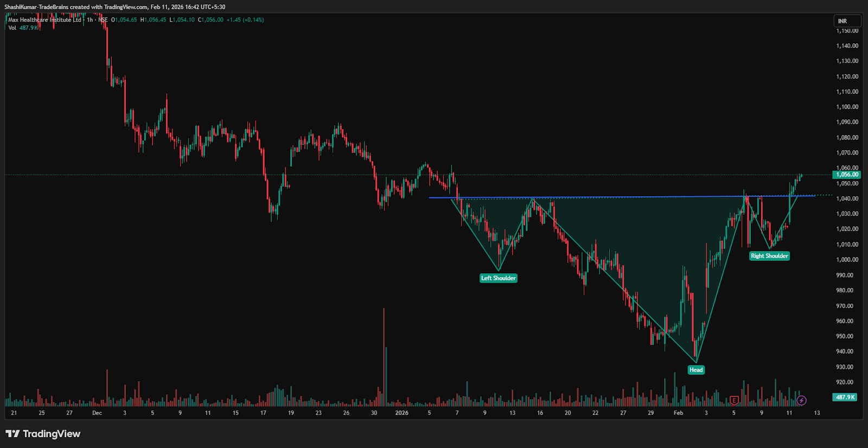Select the Right Shoulder label
The height and width of the screenshot is (448, 868).
[769, 256]
